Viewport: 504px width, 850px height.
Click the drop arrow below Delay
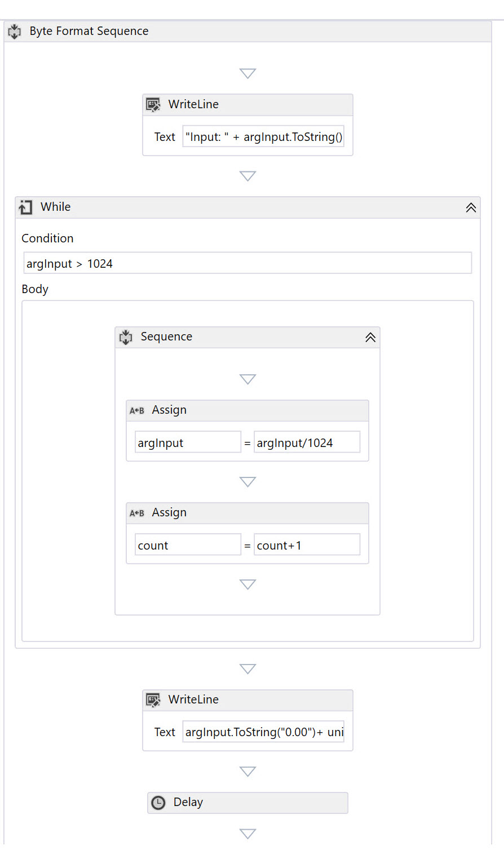tap(248, 833)
